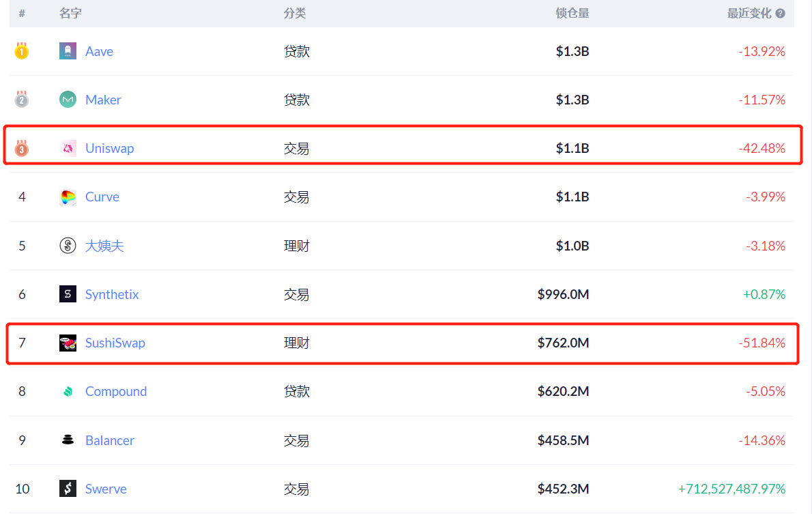The height and width of the screenshot is (514, 812).
Task: Open the SushiSwap name link
Action: [x=115, y=343]
